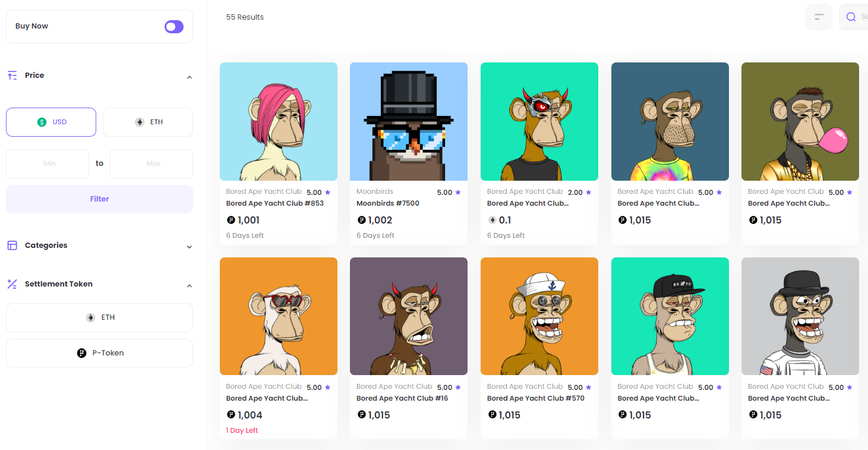Click P-Token icon next to 1,001 price

click(231, 220)
